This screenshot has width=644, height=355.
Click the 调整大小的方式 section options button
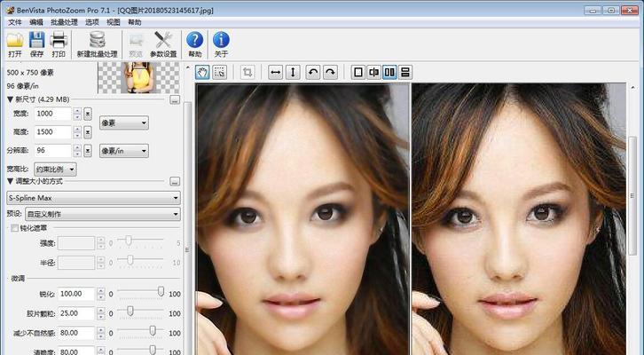point(175,182)
